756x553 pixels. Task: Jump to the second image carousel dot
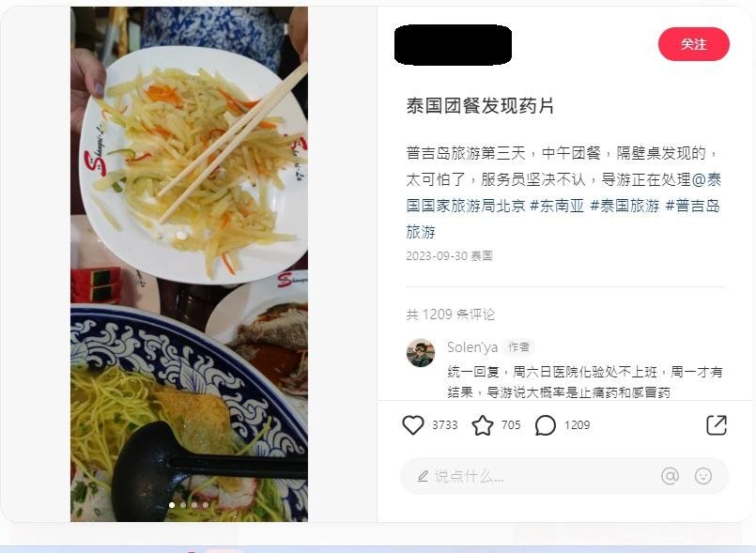tap(183, 505)
